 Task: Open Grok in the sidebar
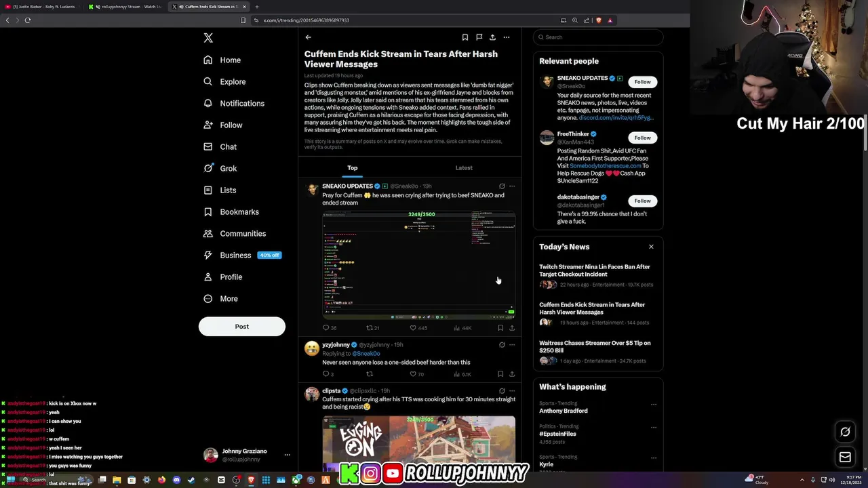[x=220, y=168]
